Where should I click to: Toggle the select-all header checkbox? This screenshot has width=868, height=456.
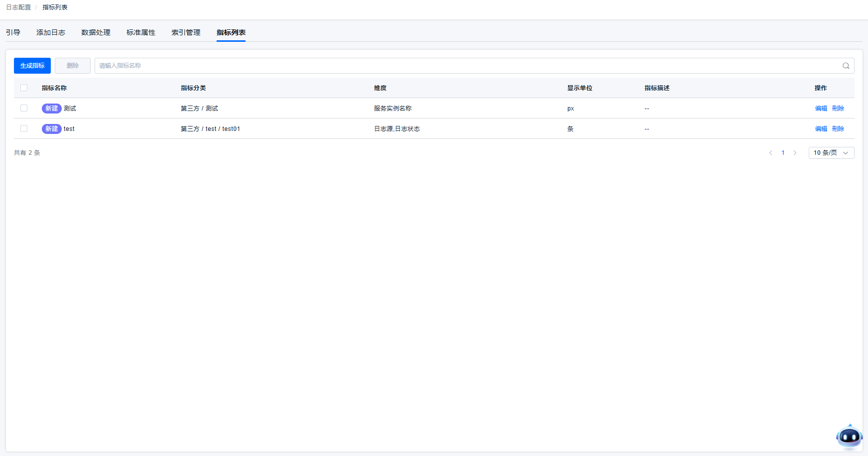click(x=24, y=88)
